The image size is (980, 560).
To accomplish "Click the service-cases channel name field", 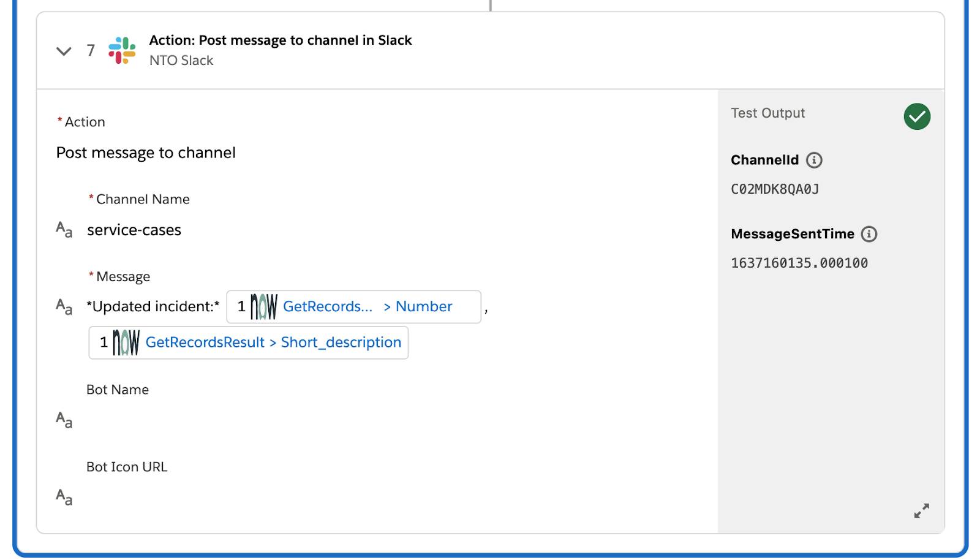I will [134, 230].
